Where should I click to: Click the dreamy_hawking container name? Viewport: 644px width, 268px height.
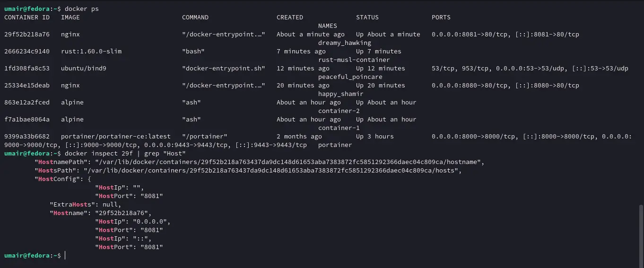point(345,43)
